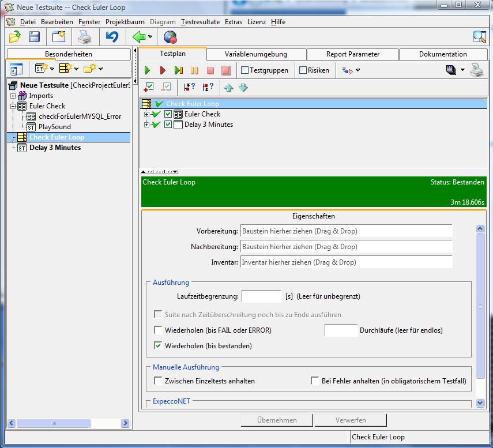Click the Open folder icon
Image resolution: width=493 pixels, height=448 pixels.
14,37
